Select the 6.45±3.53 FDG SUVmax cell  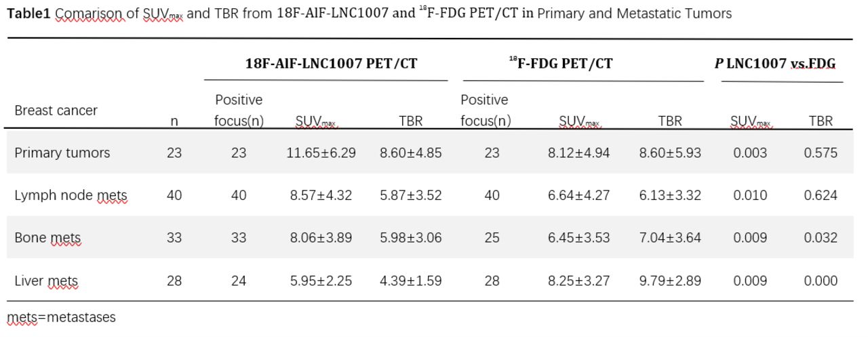(x=578, y=238)
